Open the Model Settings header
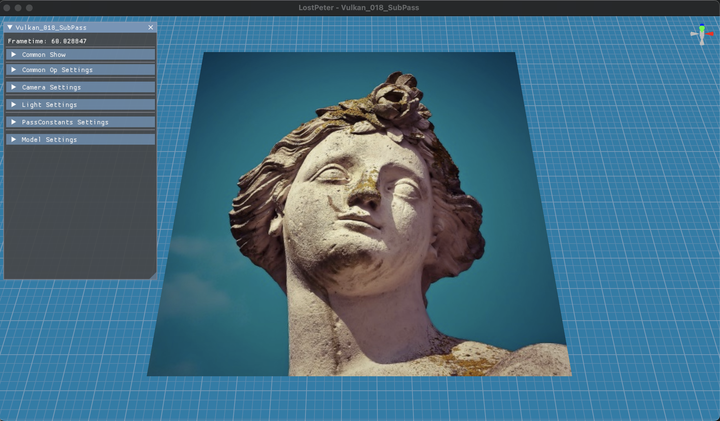 pyautogui.click(x=80, y=140)
